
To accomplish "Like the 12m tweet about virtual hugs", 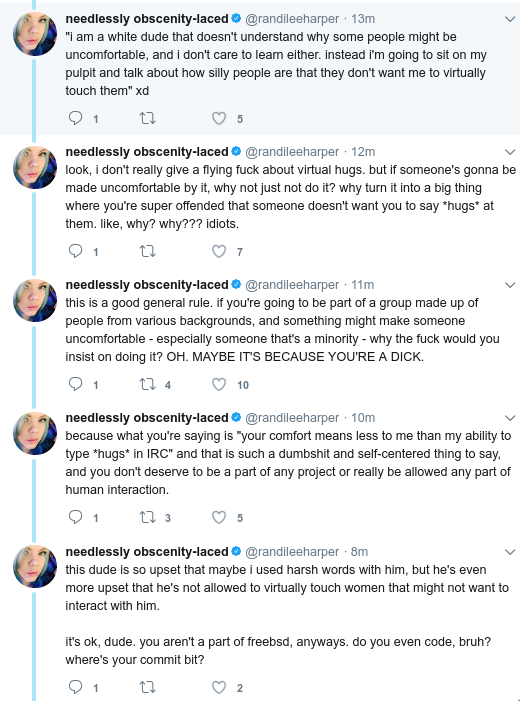I will tap(219, 251).
